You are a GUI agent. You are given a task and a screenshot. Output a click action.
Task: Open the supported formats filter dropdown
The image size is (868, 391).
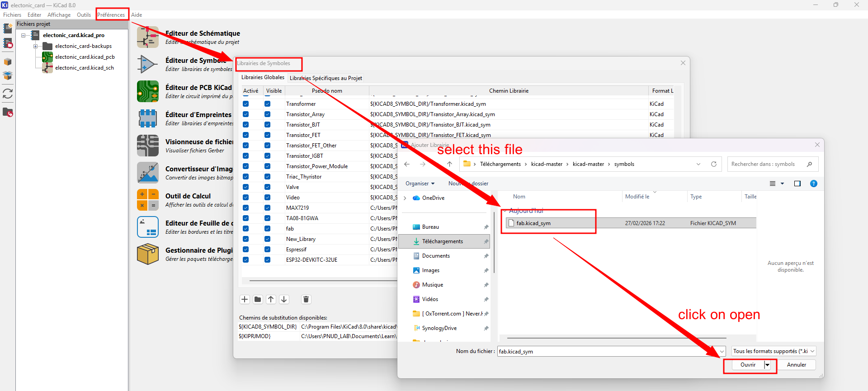click(x=774, y=351)
